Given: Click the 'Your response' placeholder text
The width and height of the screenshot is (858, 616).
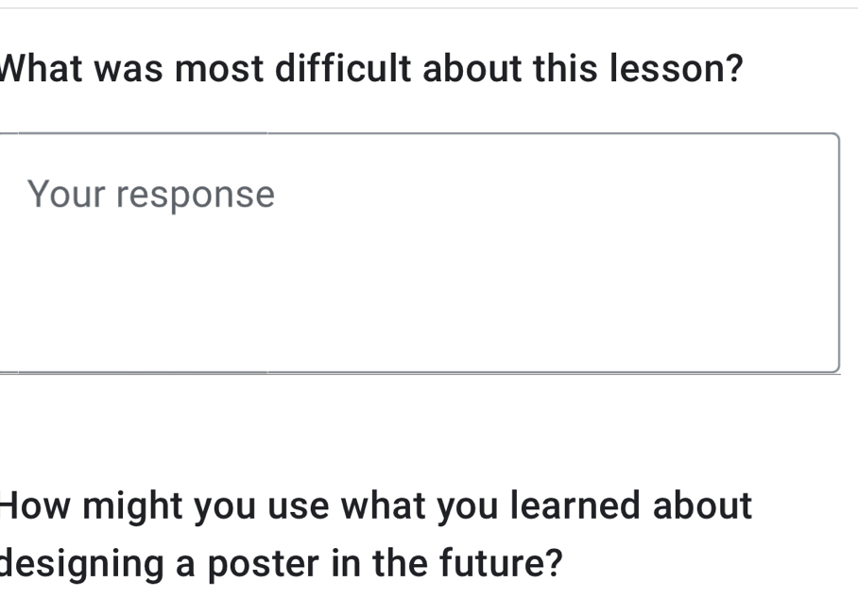Looking at the screenshot, I should click(151, 195).
